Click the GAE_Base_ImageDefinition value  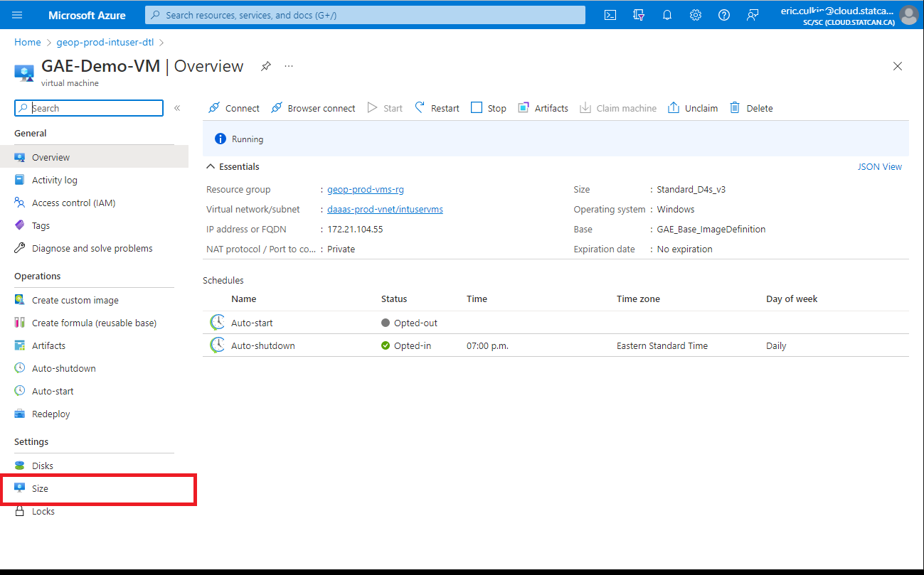tap(711, 230)
